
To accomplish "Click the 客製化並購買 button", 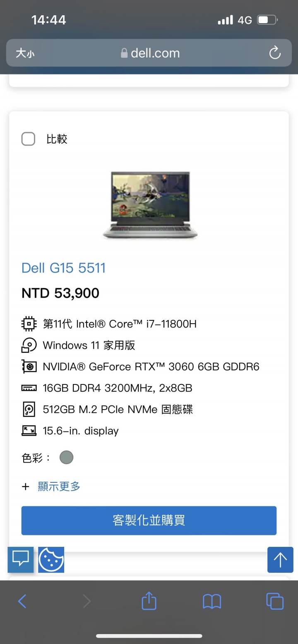I will 149,520.
